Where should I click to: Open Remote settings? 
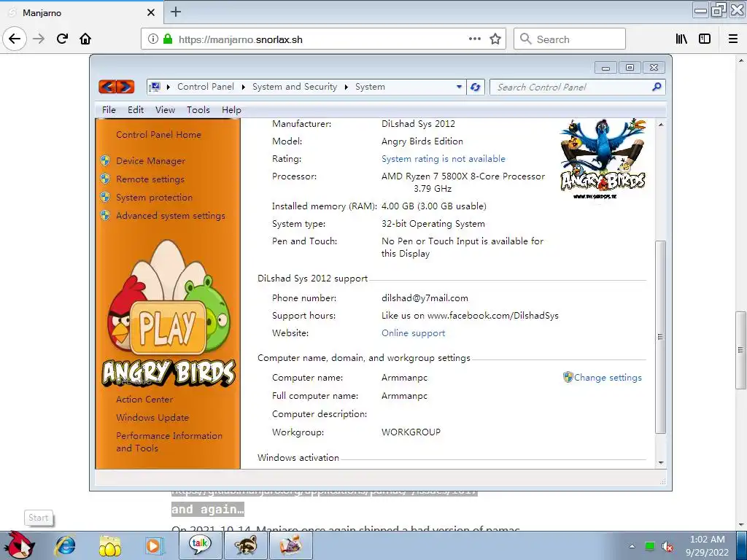150,179
